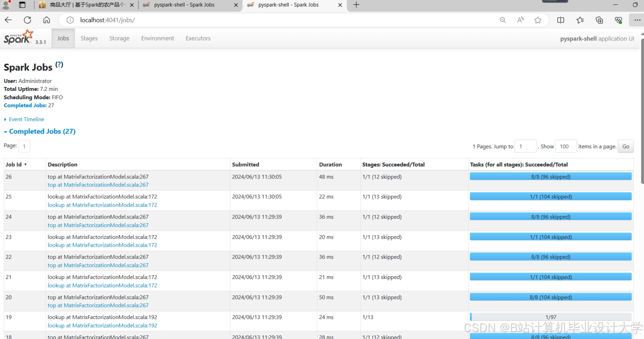
Task: Add this page to favorites
Action: point(538,20)
